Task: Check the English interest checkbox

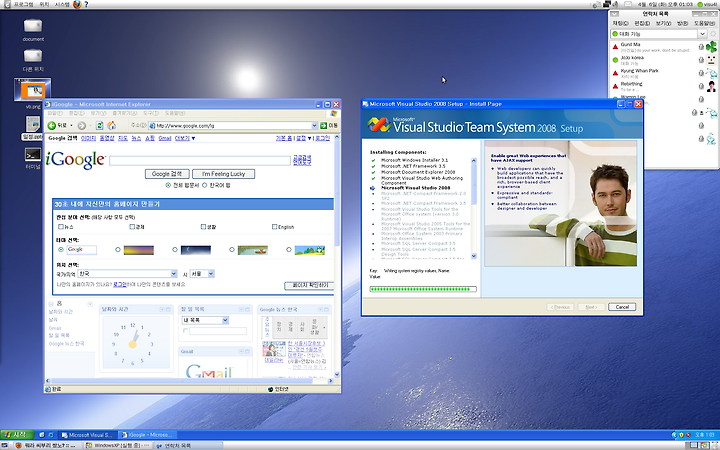Action: pos(275,226)
